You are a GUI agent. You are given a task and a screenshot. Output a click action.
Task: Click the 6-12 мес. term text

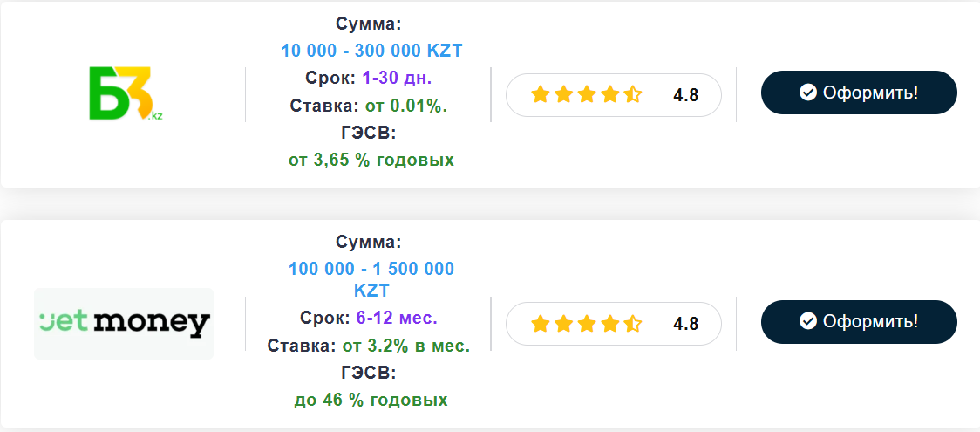(x=397, y=319)
